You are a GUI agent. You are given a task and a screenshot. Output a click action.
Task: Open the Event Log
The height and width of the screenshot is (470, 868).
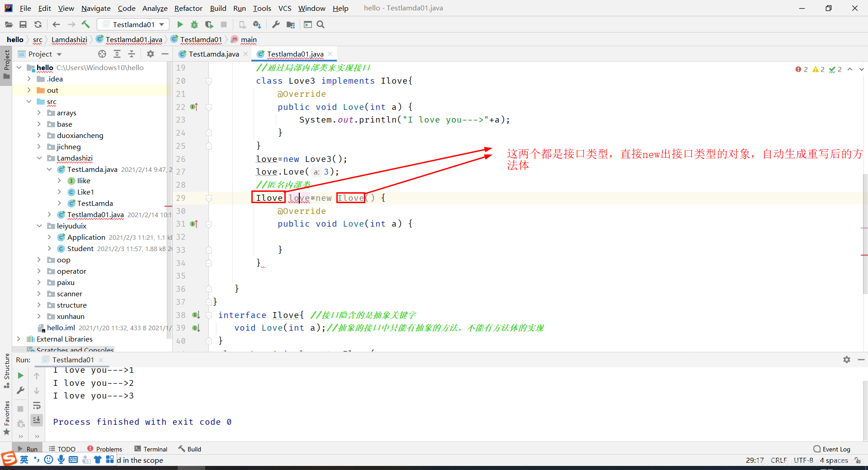pyautogui.click(x=832, y=449)
